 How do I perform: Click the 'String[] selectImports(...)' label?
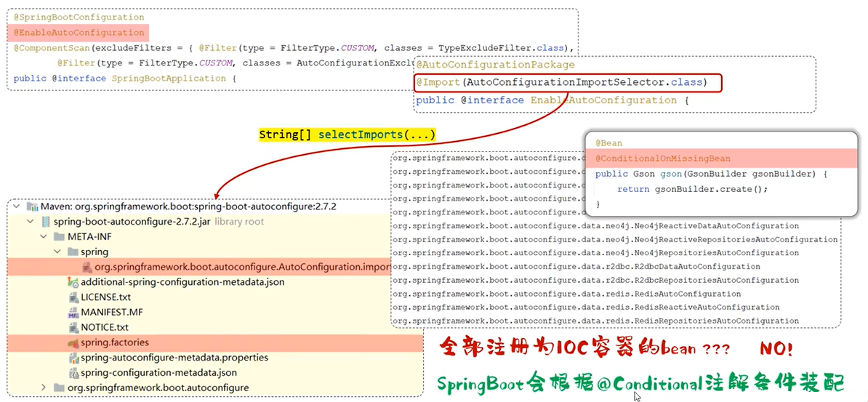point(347,134)
